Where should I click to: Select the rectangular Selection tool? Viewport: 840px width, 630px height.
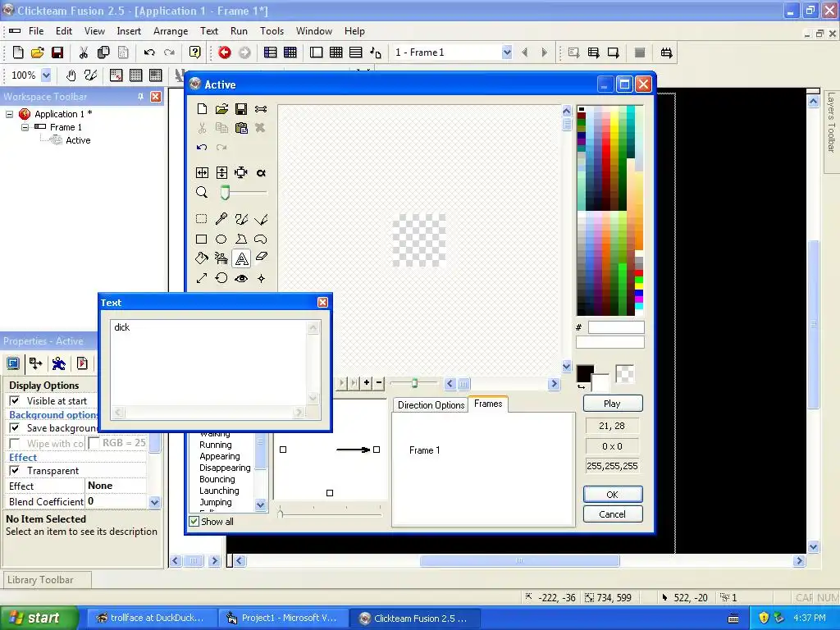[202, 218]
